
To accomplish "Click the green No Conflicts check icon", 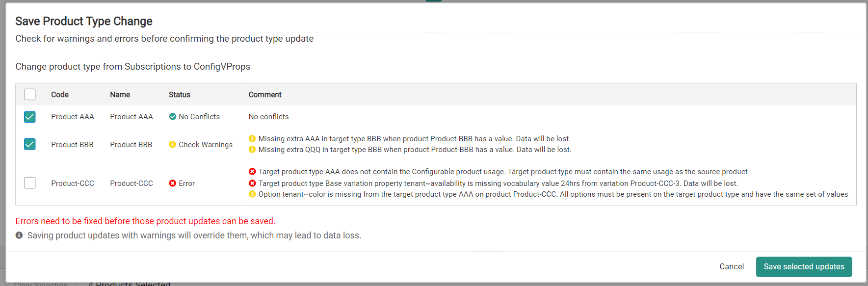I will coord(173,116).
